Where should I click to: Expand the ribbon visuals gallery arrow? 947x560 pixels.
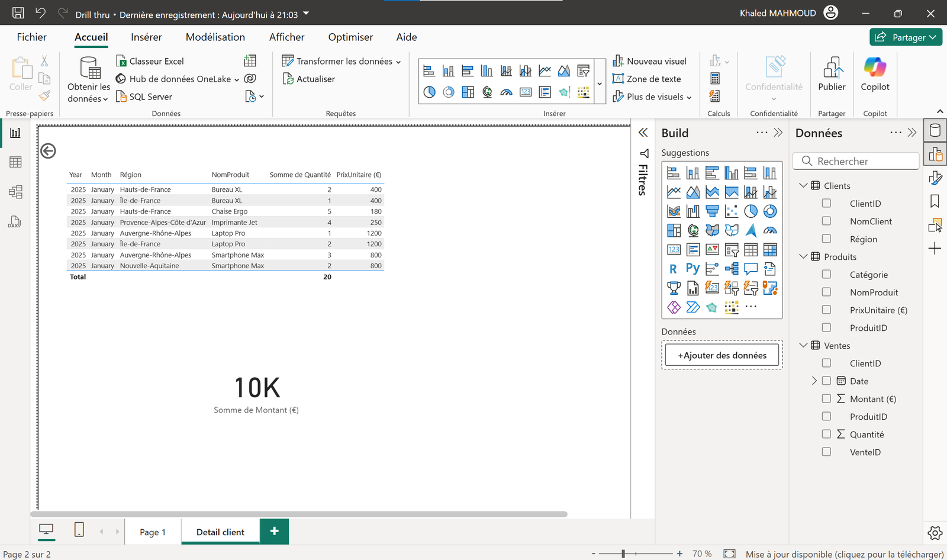600,83
